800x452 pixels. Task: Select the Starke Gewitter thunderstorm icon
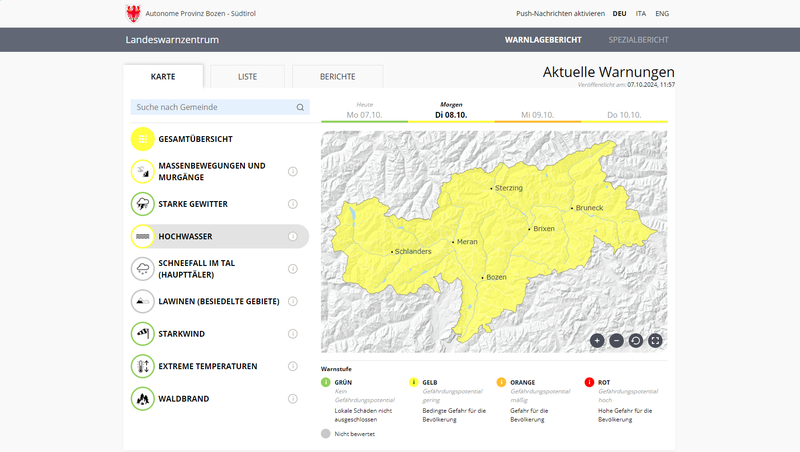point(144,204)
